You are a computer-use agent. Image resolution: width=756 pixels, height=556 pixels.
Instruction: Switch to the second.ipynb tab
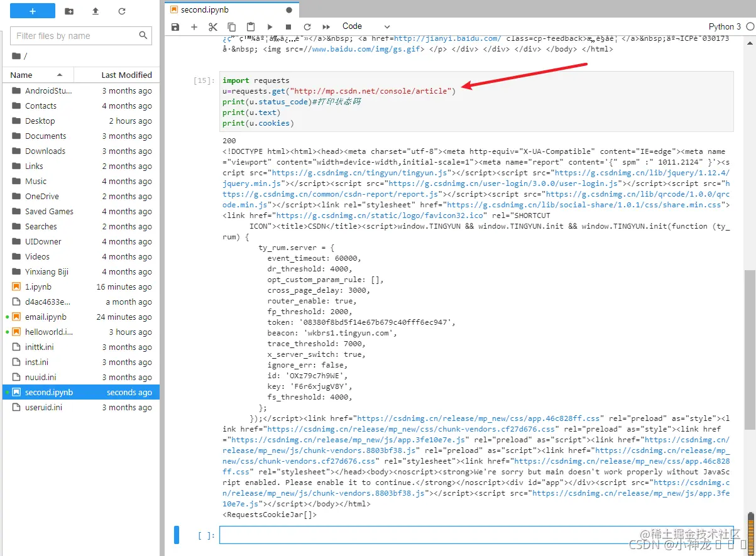tap(232, 9)
